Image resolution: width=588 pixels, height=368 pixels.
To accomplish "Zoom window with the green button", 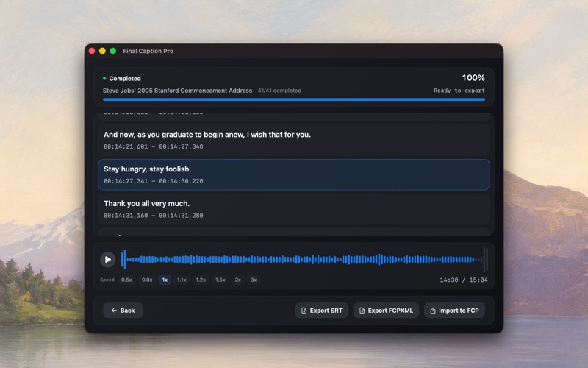I will [x=113, y=51].
